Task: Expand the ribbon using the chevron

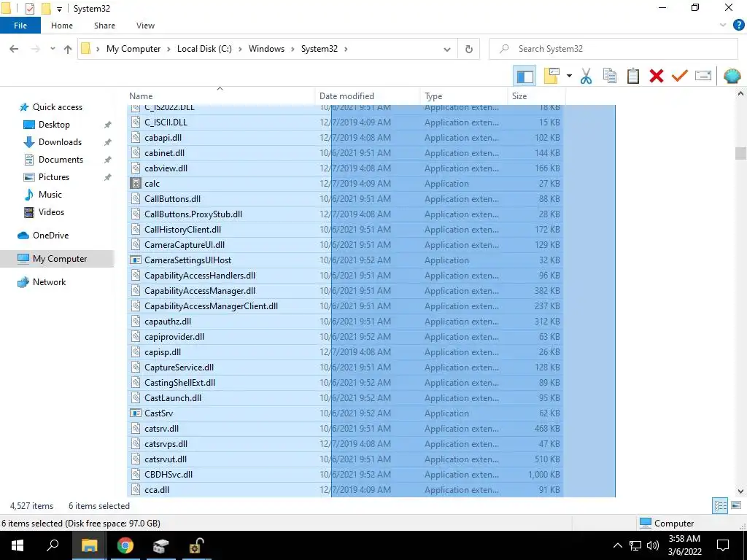Action: pyautogui.click(x=723, y=26)
